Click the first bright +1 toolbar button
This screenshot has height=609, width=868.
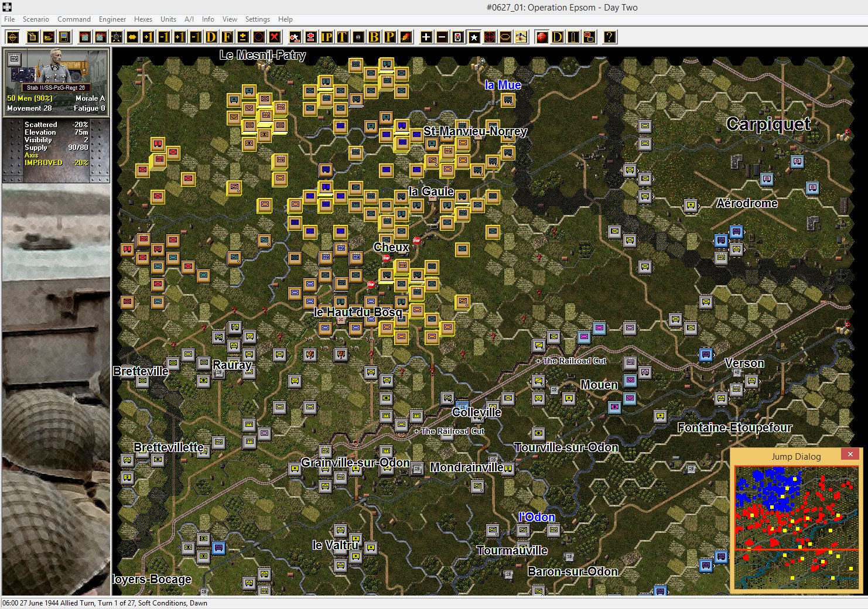[x=148, y=37]
